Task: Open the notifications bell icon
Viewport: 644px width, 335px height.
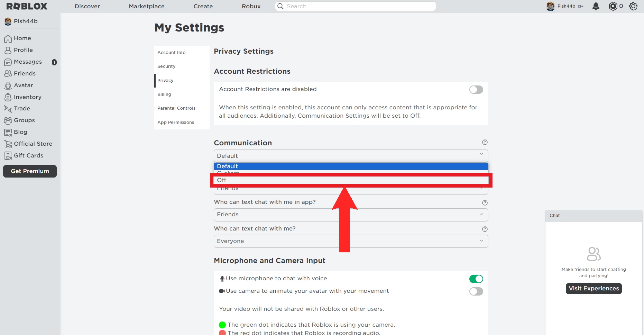Action: [596, 6]
